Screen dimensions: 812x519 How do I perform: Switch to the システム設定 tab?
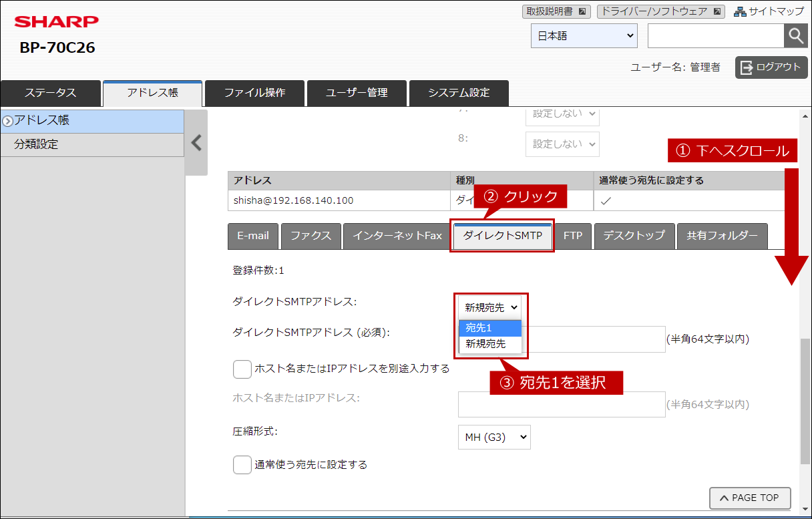[x=459, y=93]
